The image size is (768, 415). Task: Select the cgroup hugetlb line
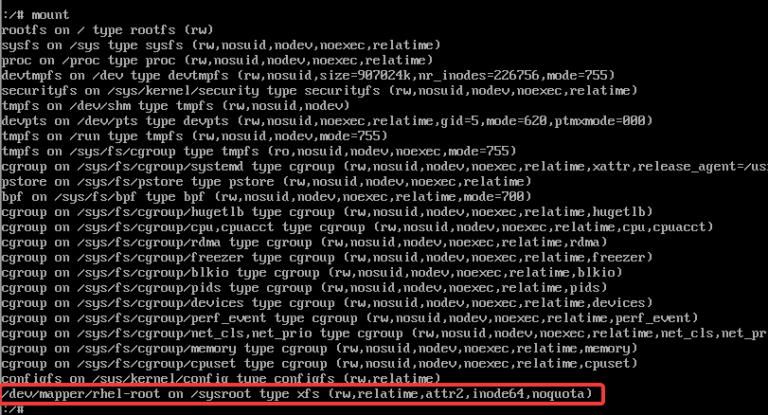[327, 212]
